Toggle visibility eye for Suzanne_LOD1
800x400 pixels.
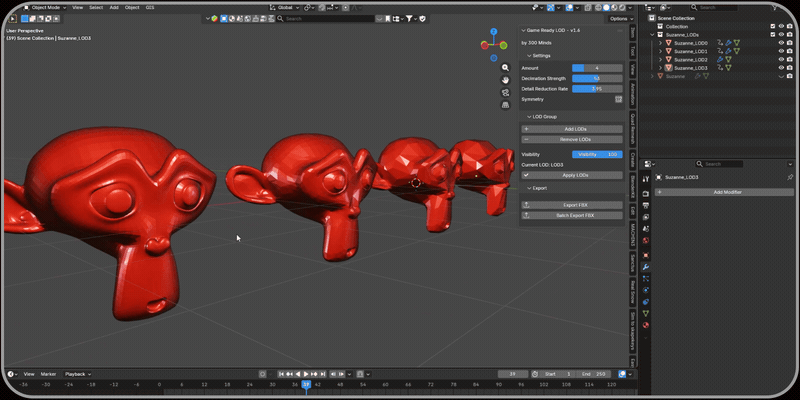[x=781, y=51]
